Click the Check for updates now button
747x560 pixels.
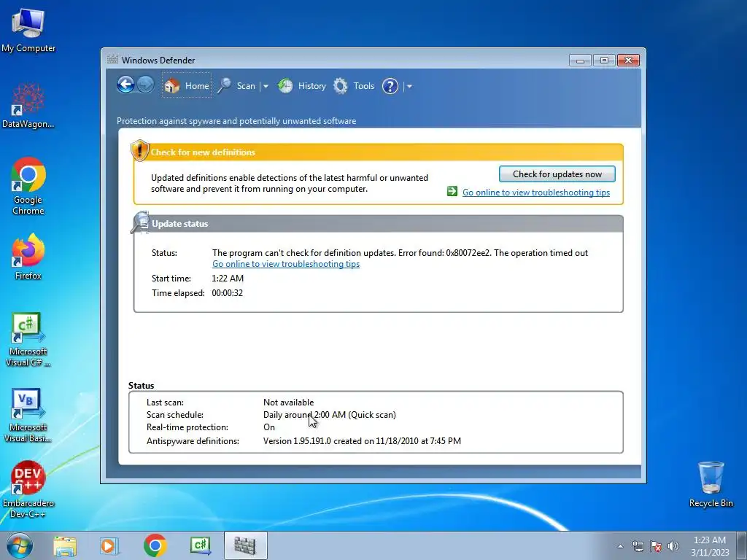click(x=557, y=174)
